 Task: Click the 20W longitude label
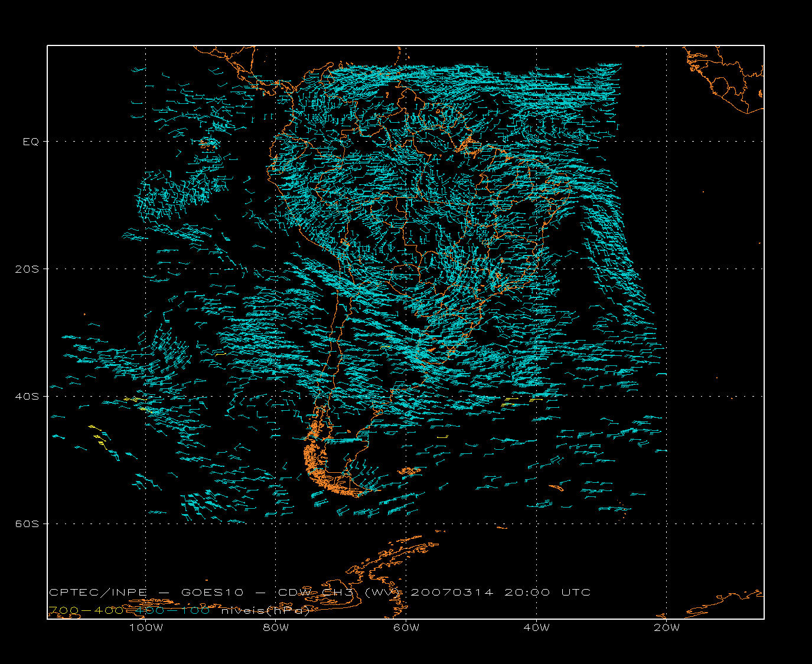667,627
